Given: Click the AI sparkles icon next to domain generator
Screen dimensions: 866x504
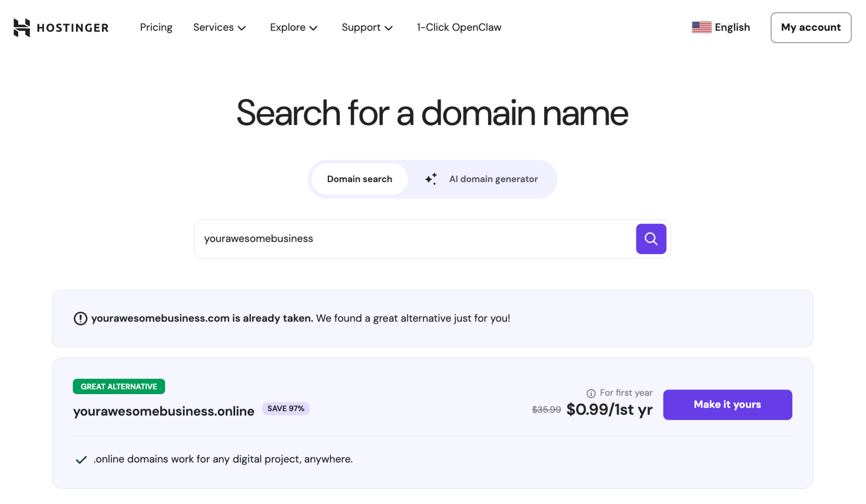Looking at the screenshot, I should pos(431,179).
